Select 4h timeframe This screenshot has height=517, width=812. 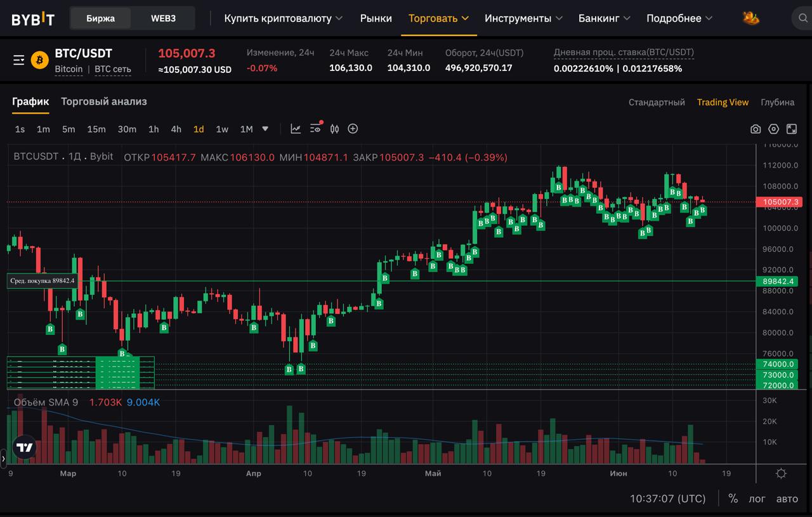click(176, 129)
